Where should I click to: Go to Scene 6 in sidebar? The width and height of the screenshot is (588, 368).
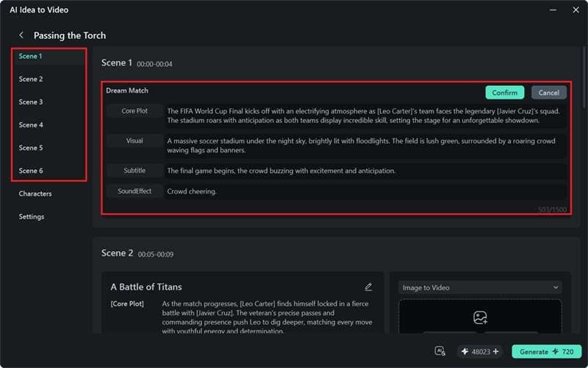point(31,171)
